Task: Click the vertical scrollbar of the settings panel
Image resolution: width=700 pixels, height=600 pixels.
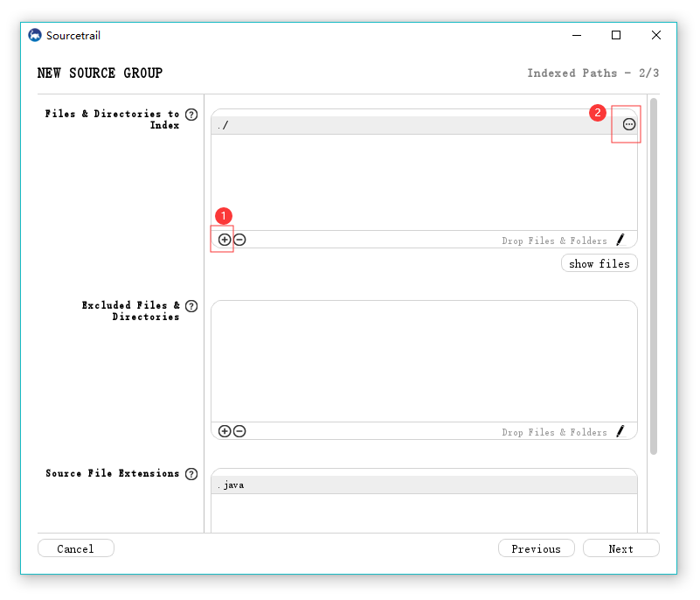Action: [654, 276]
